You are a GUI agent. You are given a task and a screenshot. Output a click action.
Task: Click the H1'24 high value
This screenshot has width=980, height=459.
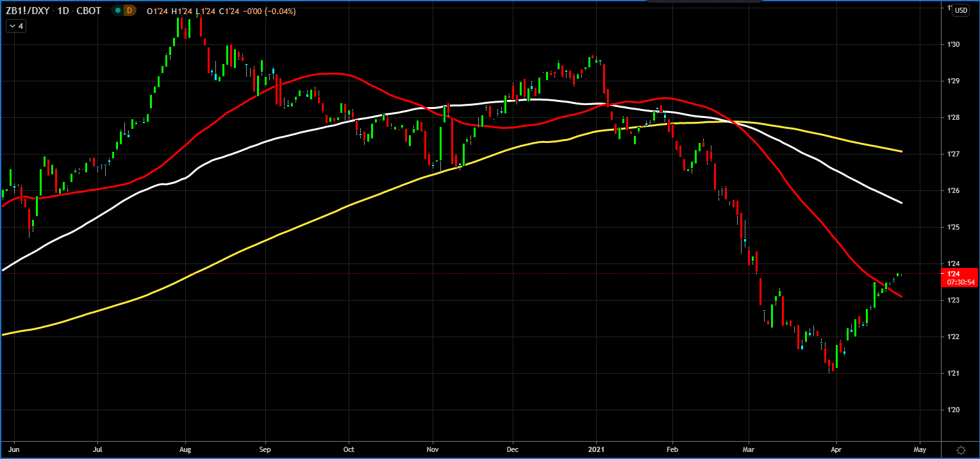click(x=182, y=11)
